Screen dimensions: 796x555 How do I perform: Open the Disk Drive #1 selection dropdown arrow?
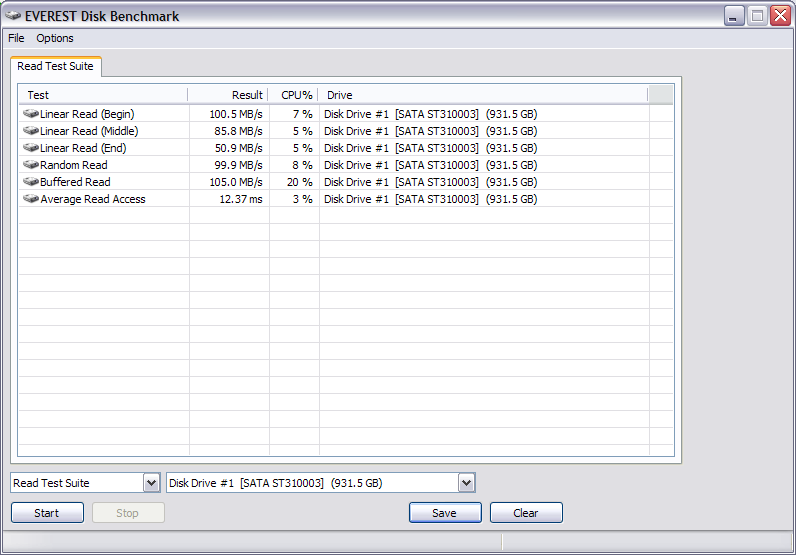pos(467,483)
